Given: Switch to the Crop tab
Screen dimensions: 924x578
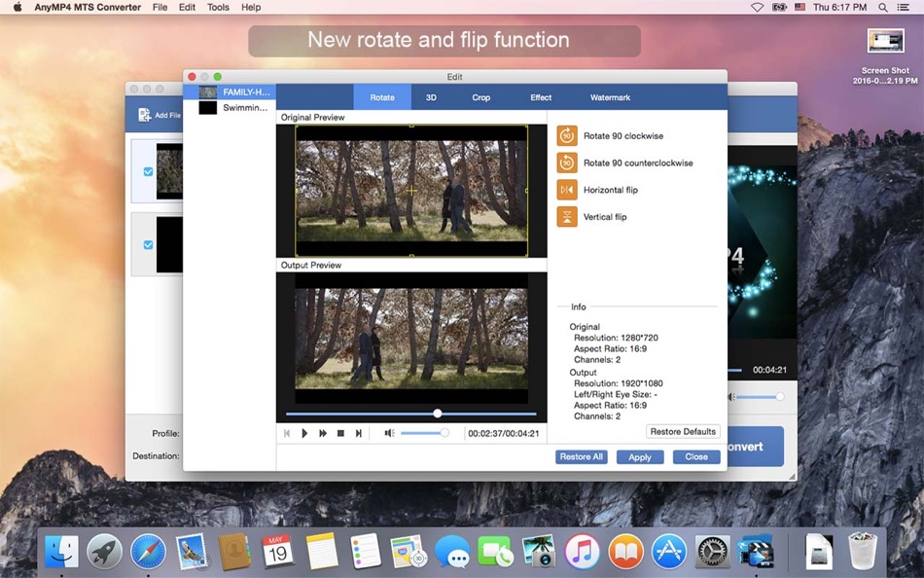Looking at the screenshot, I should coord(480,97).
